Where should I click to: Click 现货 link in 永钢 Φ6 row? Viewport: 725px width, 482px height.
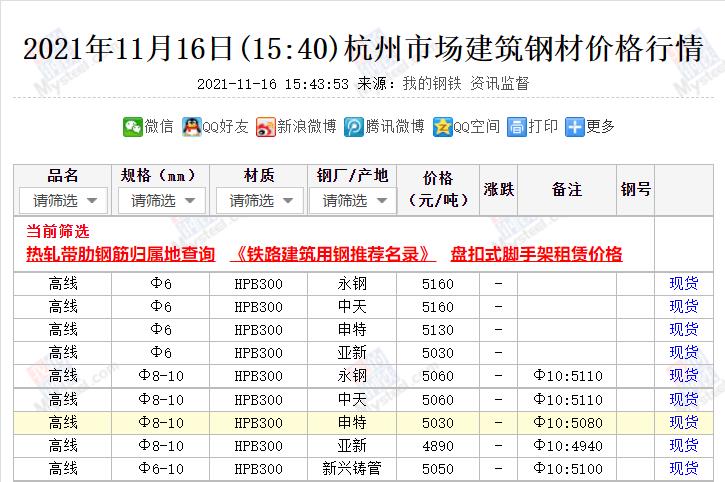coord(683,283)
